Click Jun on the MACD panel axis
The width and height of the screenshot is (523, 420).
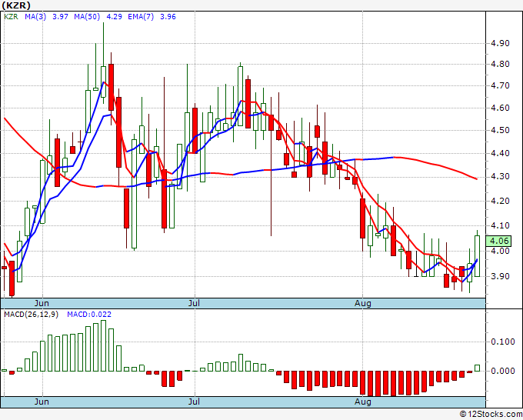pos(42,402)
